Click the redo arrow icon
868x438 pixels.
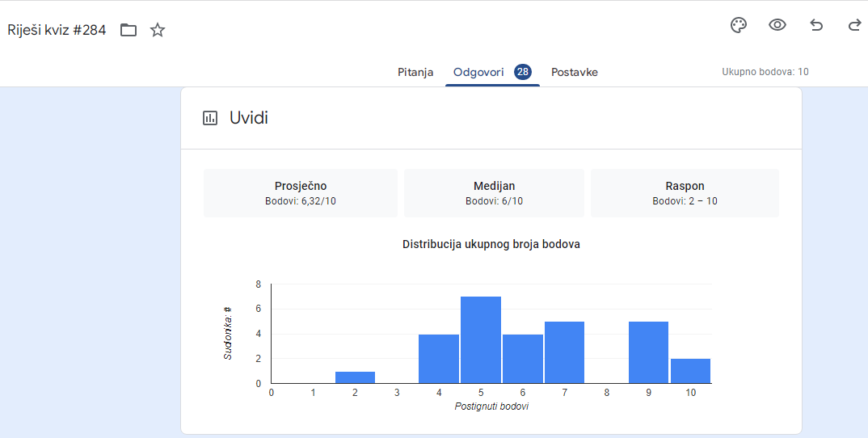click(x=854, y=25)
